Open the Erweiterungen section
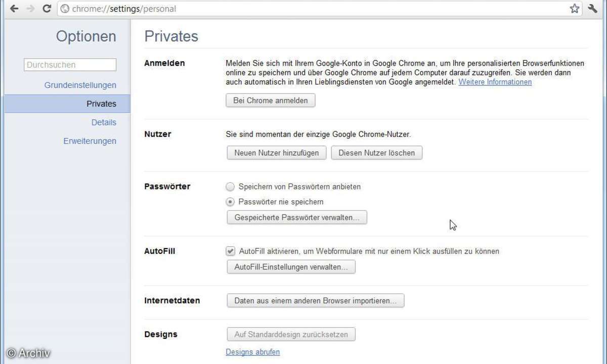The height and width of the screenshot is (364, 607). pyautogui.click(x=90, y=141)
